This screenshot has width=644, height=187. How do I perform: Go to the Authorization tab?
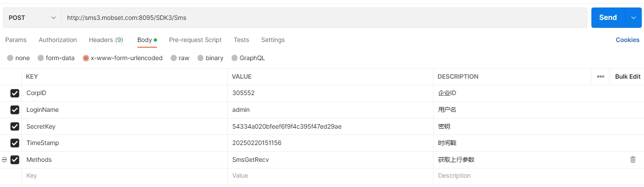pyautogui.click(x=57, y=40)
